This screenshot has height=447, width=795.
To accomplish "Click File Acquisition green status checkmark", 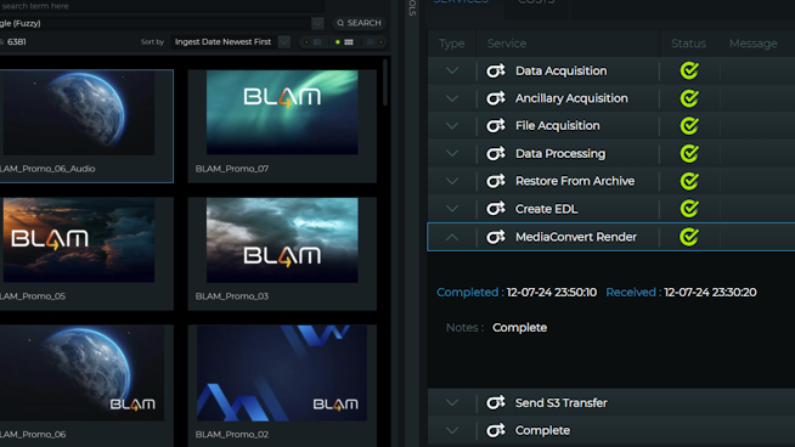I will tap(689, 126).
